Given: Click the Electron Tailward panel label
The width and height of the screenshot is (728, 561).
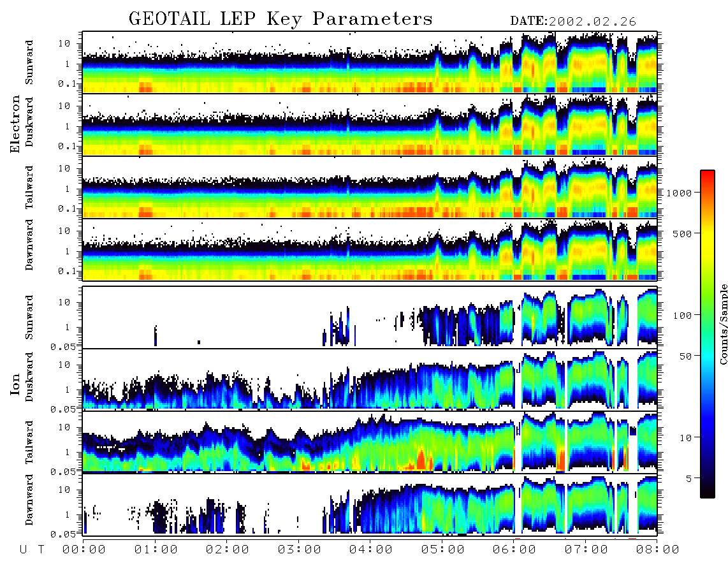Looking at the screenshot, I should [29, 187].
